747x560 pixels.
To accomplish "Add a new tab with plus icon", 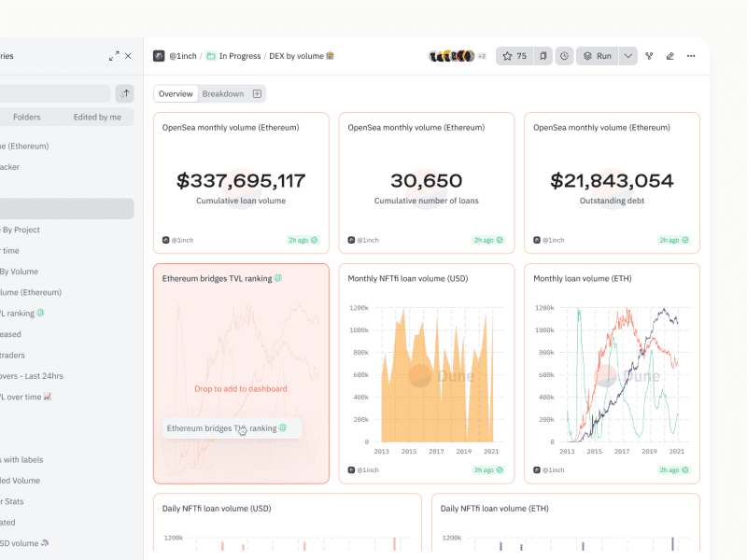I will (x=258, y=93).
